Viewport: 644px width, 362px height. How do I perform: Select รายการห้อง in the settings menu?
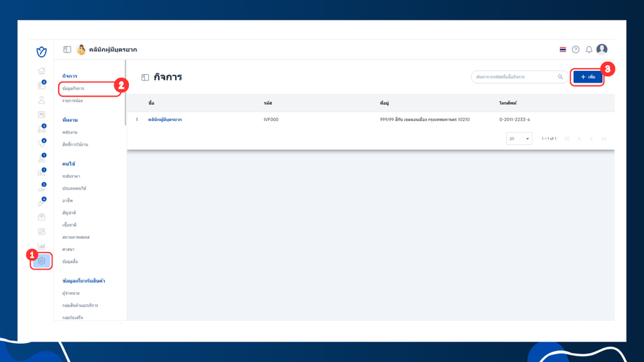72,101
